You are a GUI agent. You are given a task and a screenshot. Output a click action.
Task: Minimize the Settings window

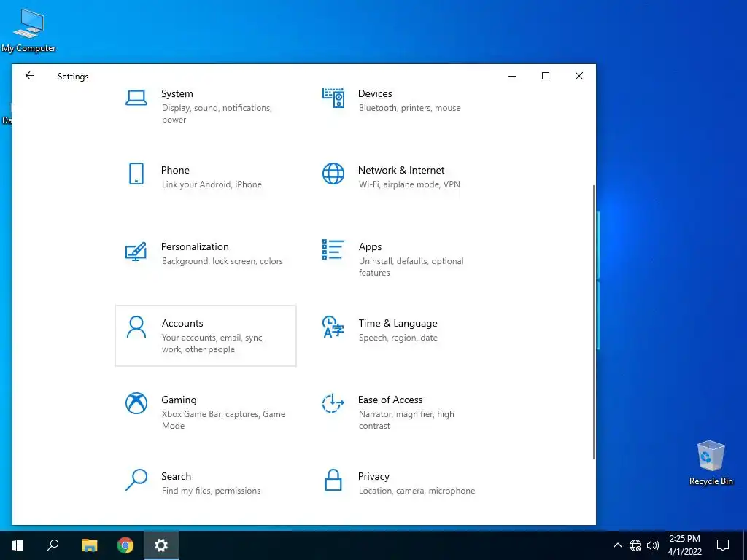pos(512,76)
